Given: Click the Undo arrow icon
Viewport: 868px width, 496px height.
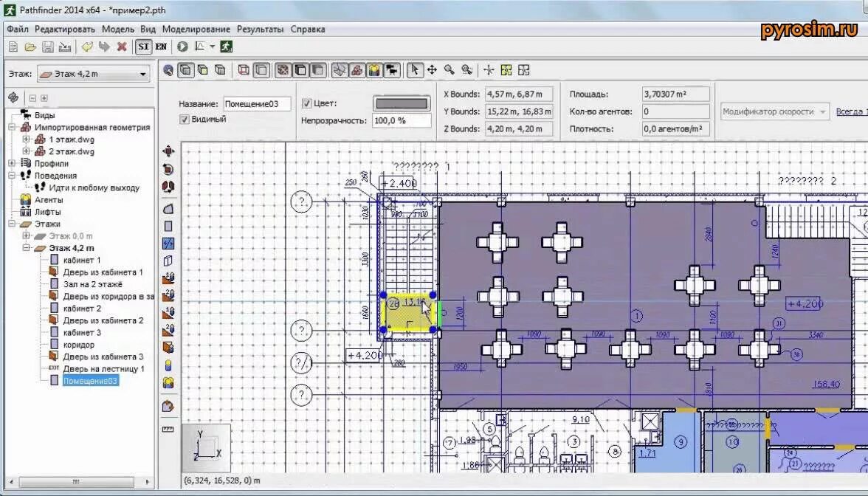Looking at the screenshot, I should [87, 47].
